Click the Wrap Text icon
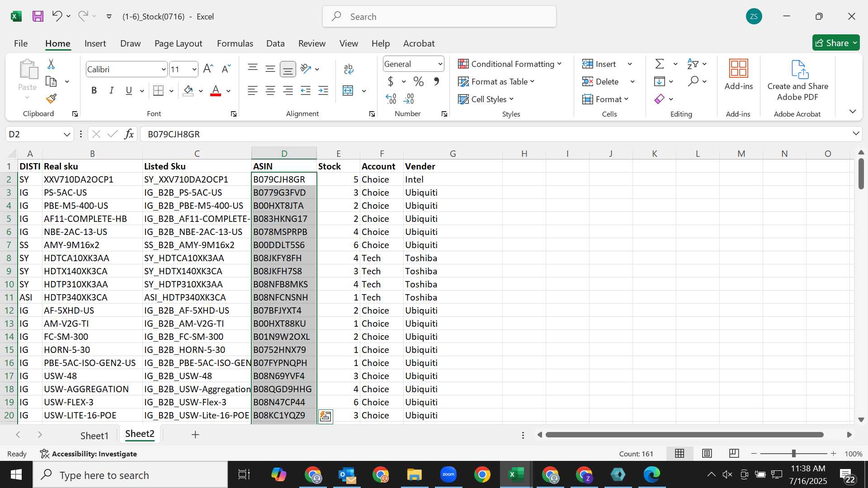Image resolution: width=868 pixels, height=488 pixels. pyautogui.click(x=349, y=69)
